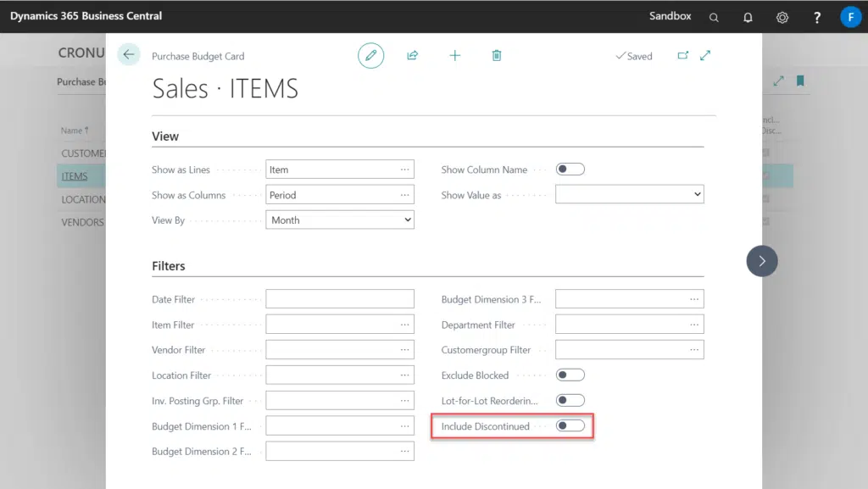Open the search magnifier in header
Screen dimensions: 868x489
tap(714, 17)
